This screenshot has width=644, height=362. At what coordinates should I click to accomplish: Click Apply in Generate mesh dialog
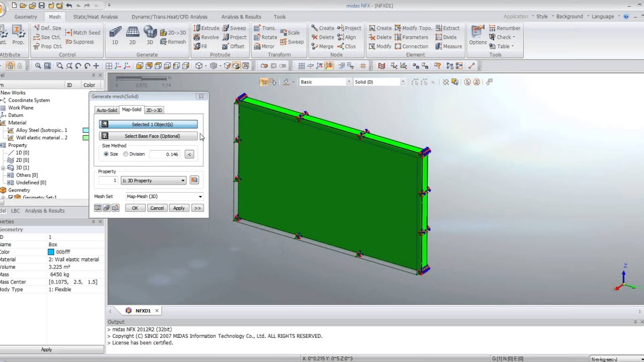tap(179, 208)
